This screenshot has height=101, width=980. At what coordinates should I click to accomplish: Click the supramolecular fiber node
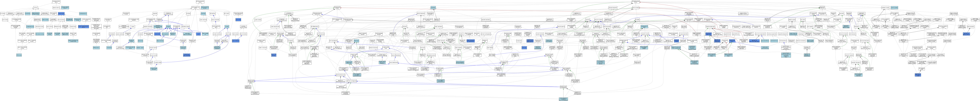tap(107, 27)
